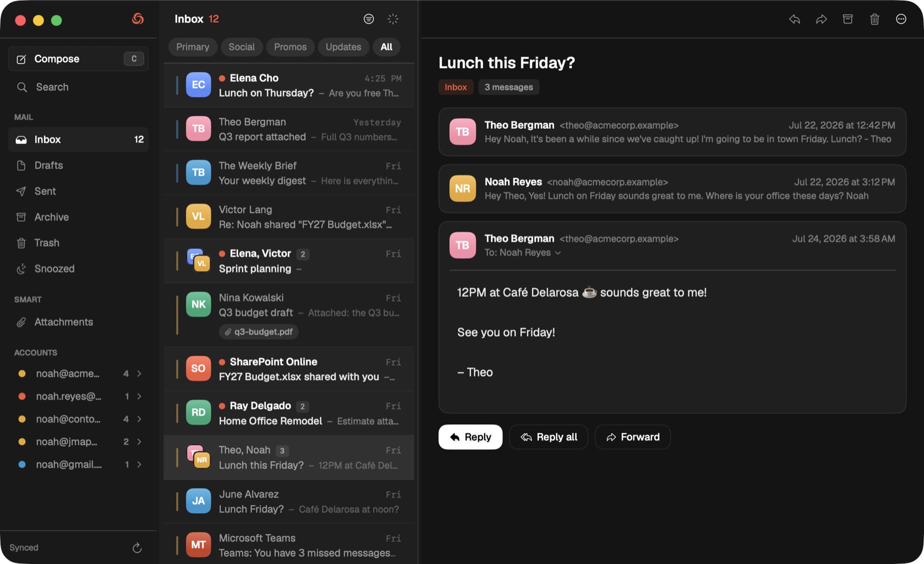Open June Alvarez's Lunch Friday email
Screen dimensions: 924x564
pyautogui.click(x=289, y=502)
